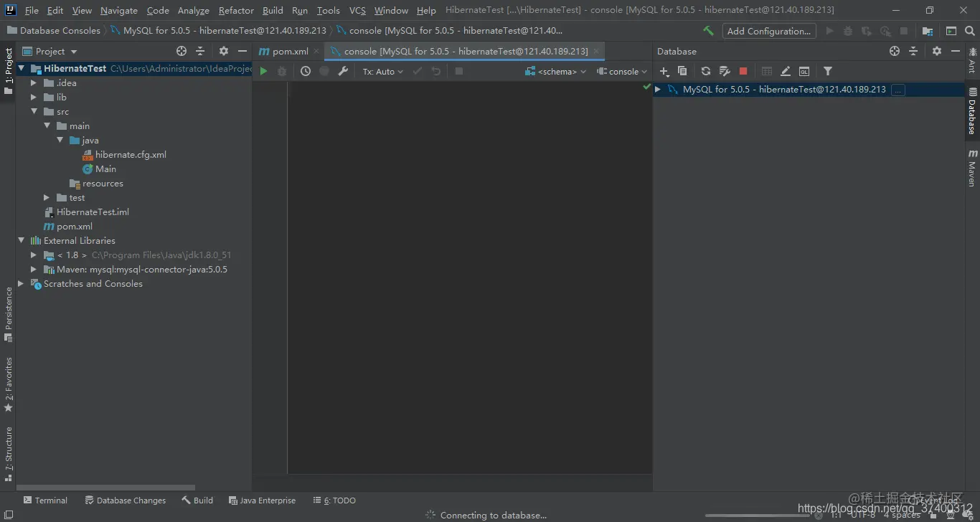Click ellipsis button beside MySQL data source
The image size is (980, 522).
pyautogui.click(x=897, y=90)
